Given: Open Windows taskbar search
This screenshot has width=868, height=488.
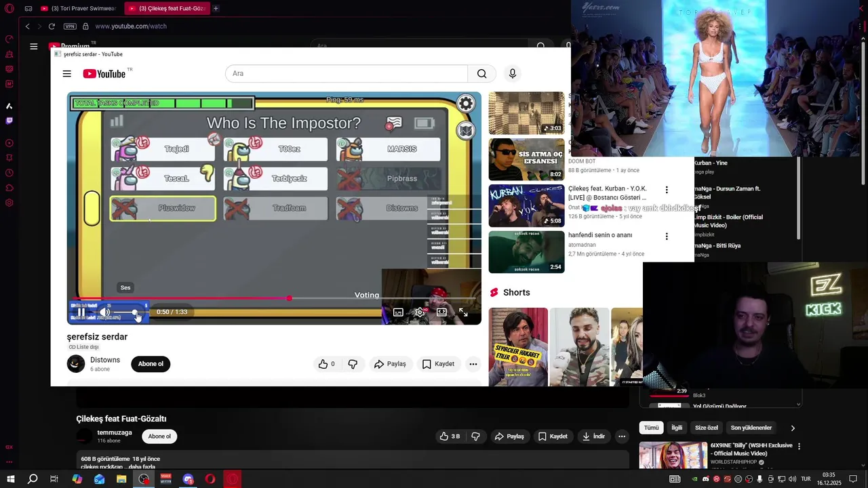Looking at the screenshot, I should click(33, 479).
